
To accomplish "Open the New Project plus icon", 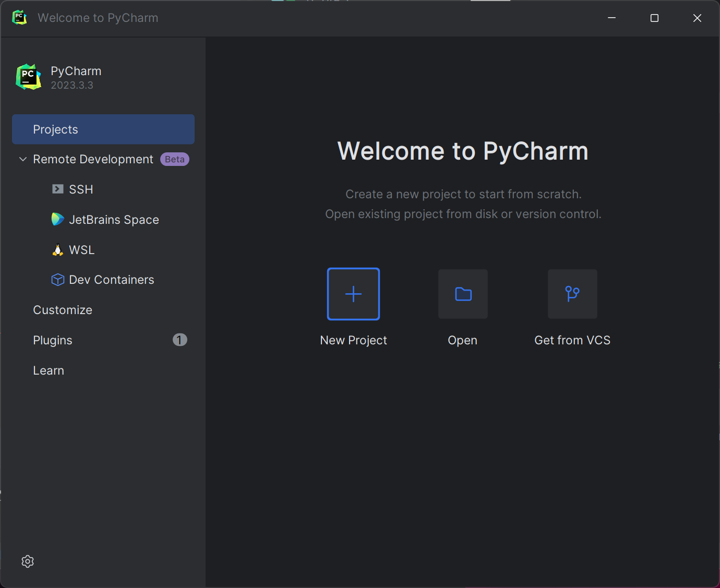I will 353,294.
